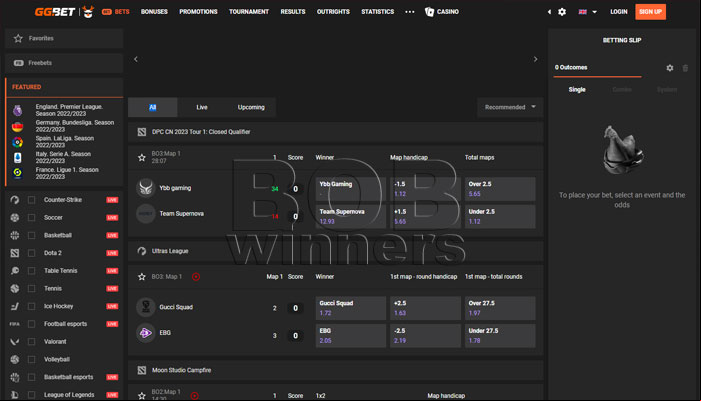Image resolution: width=701 pixels, height=401 pixels.
Task: Switch to the Upcoming tab
Action: point(251,107)
